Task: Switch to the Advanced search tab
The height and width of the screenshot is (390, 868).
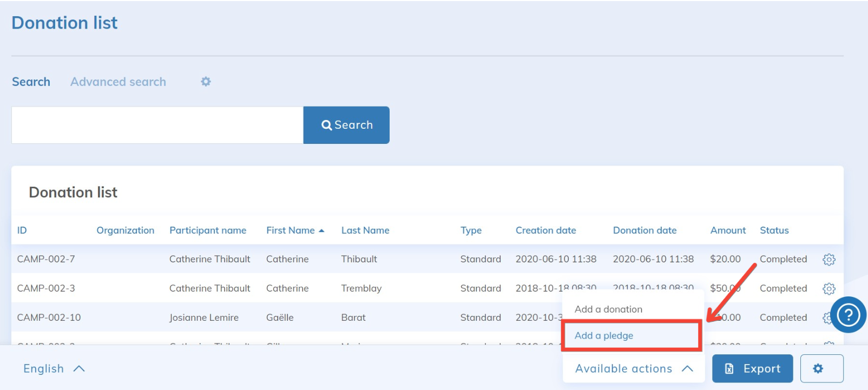Action: 118,82
